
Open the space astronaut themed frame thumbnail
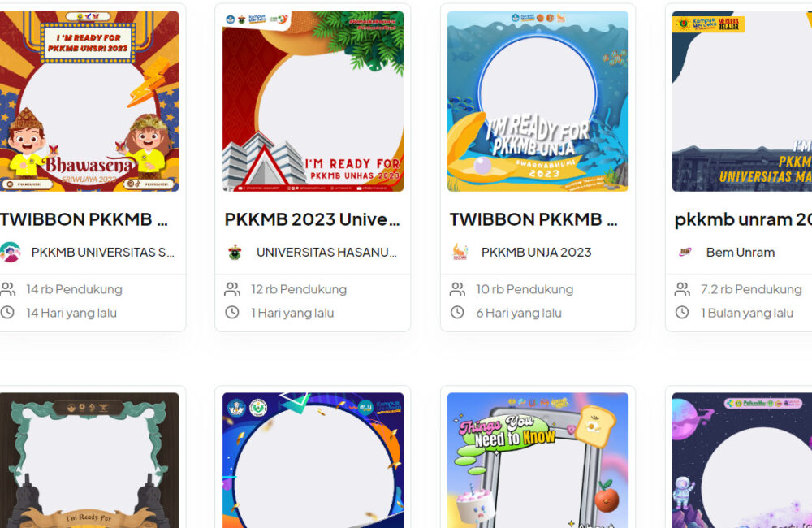(742, 460)
